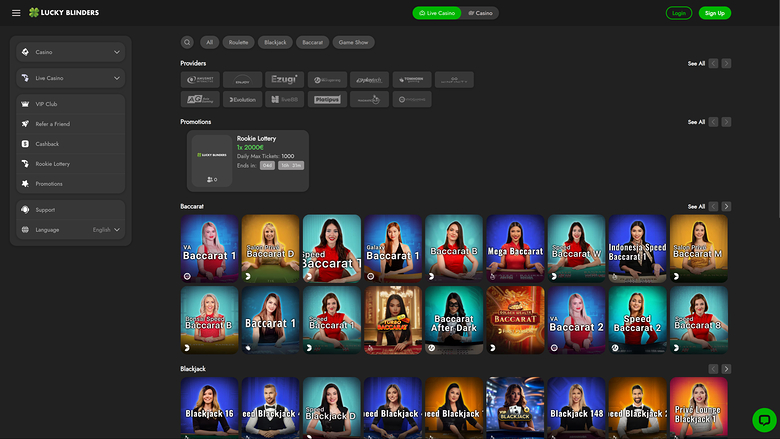This screenshot has height=439, width=780.
Task: Select the Roulette category filter
Action: pyautogui.click(x=238, y=43)
